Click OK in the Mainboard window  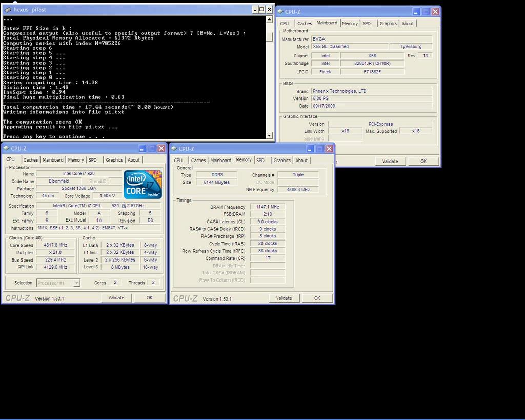[x=423, y=161]
